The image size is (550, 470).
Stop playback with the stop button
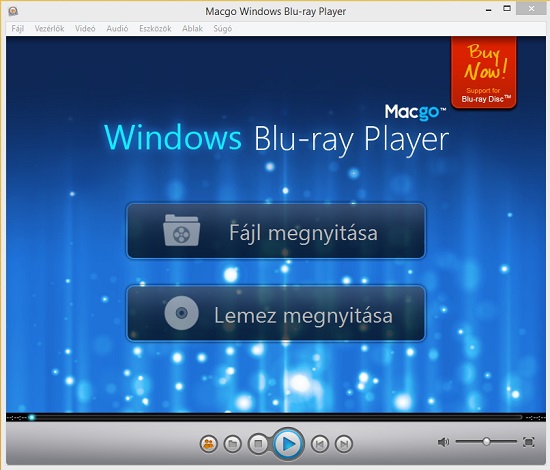tap(258, 444)
